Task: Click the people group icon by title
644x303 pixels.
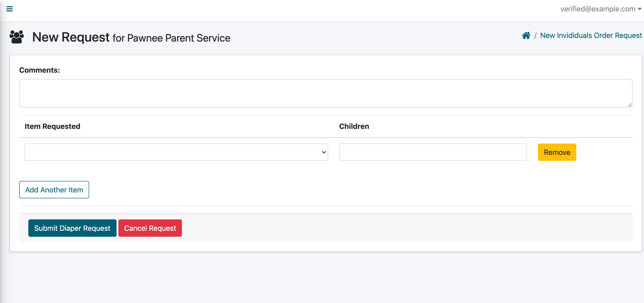Action: [x=16, y=37]
